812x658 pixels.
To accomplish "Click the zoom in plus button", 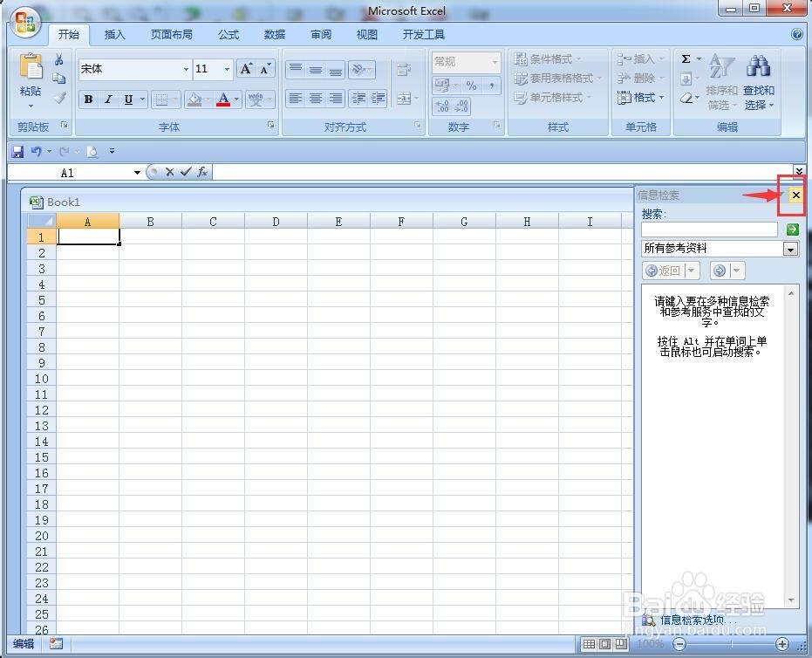I will (782, 644).
